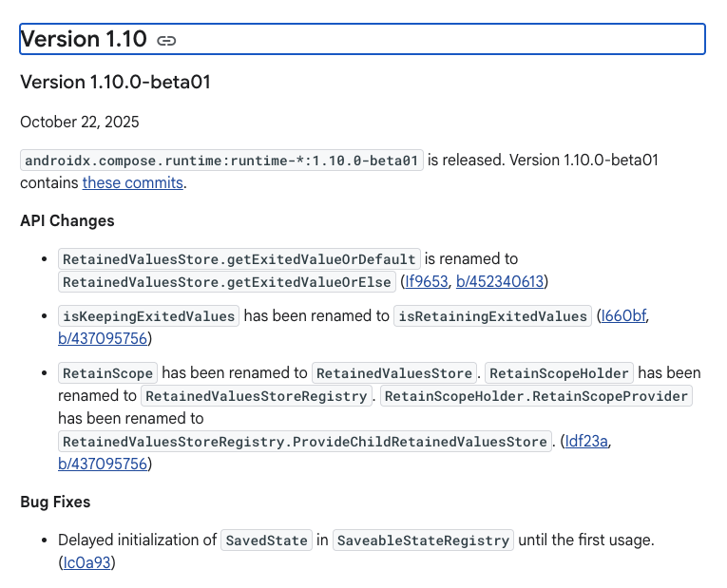Click the Version 1.10.0-beta01 subheading
This screenshot has width=727, height=588.
point(115,83)
